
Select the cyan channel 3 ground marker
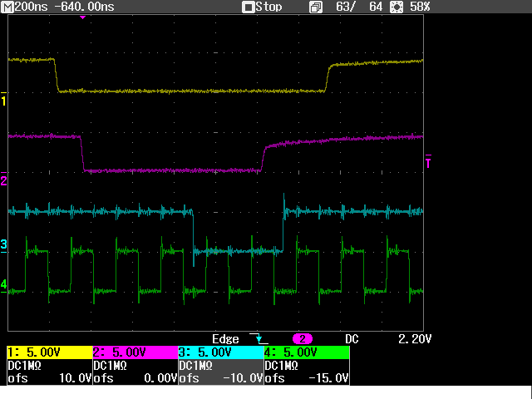[x=4, y=244]
